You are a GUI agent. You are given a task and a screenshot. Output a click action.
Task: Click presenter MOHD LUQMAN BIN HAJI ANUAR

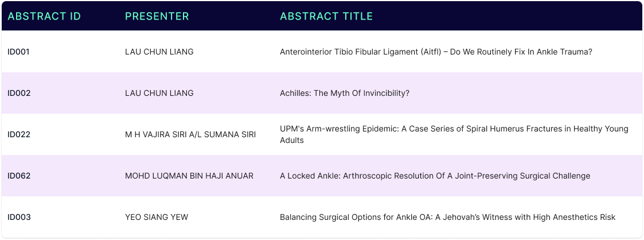tap(189, 176)
